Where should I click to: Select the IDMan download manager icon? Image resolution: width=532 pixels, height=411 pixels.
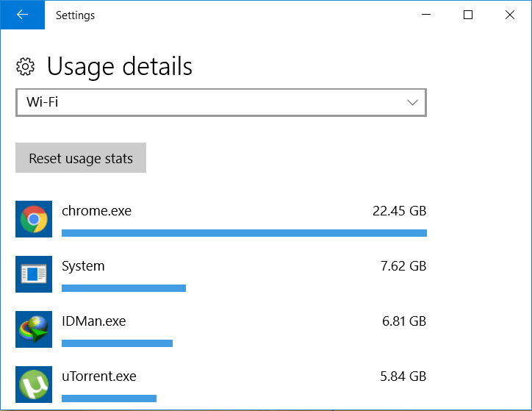[x=34, y=329]
